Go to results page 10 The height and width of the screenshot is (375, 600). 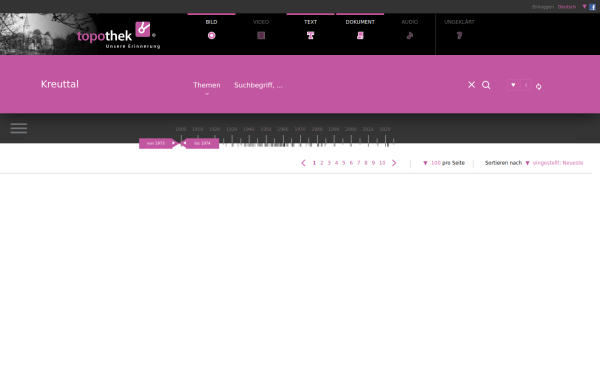click(382, 163)
